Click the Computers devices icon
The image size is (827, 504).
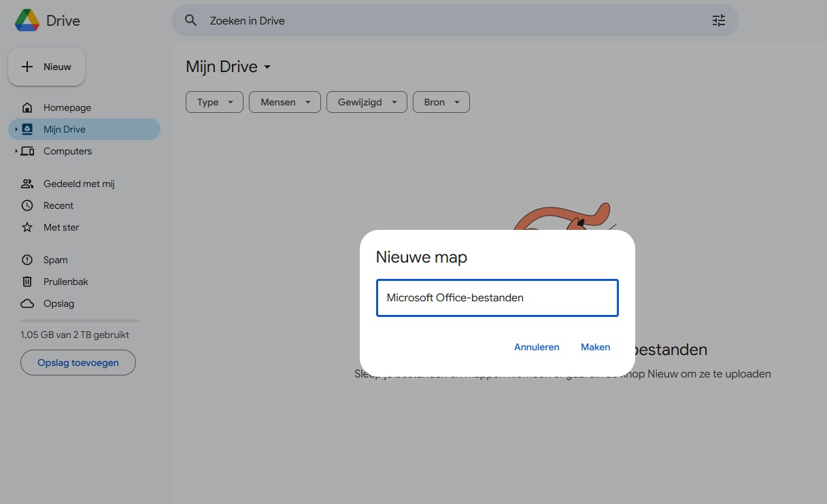coord(27,151)
